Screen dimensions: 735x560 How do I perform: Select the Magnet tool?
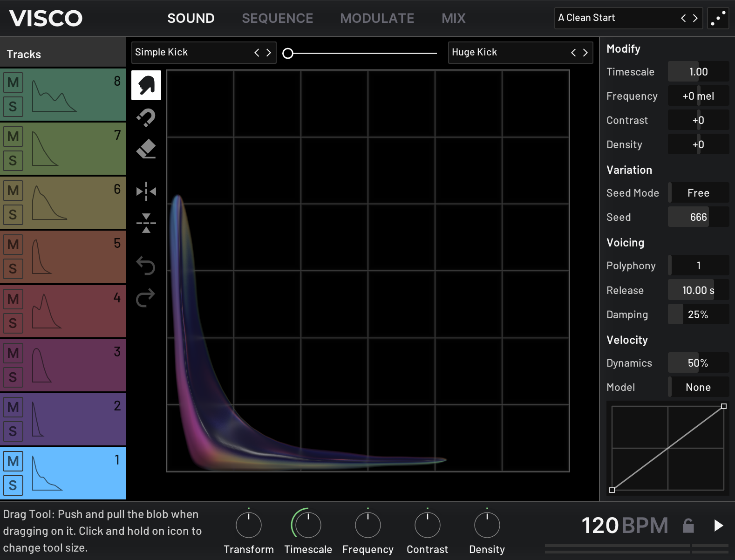[x=146, y=118]
